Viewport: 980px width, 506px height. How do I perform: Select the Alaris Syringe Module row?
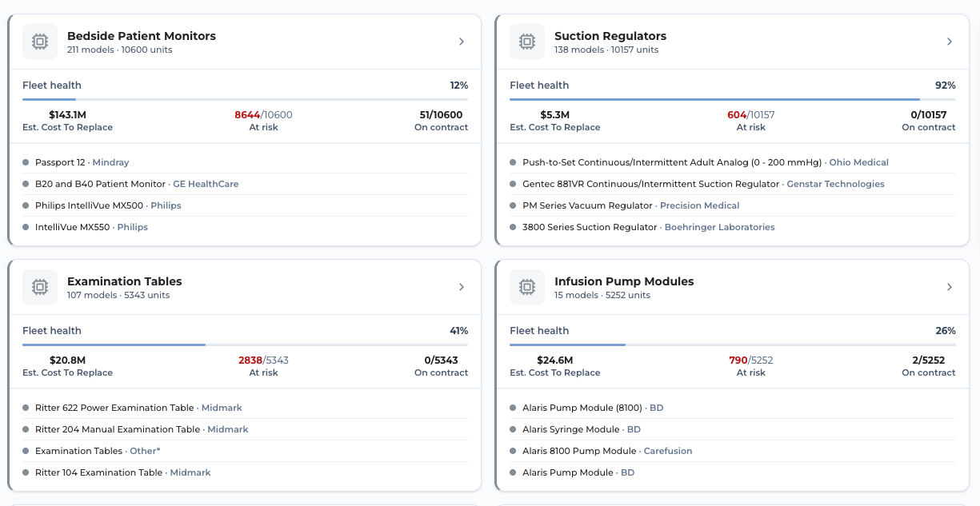[733, 429]
